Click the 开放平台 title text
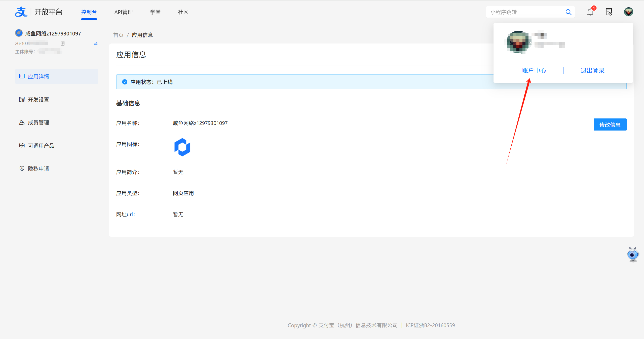The image size is (644, 339). 48,12
